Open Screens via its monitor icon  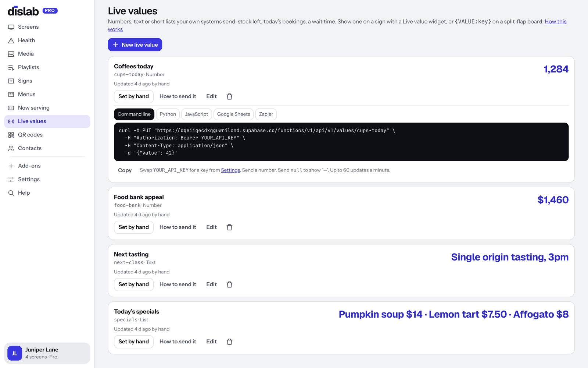click(11, 27)
